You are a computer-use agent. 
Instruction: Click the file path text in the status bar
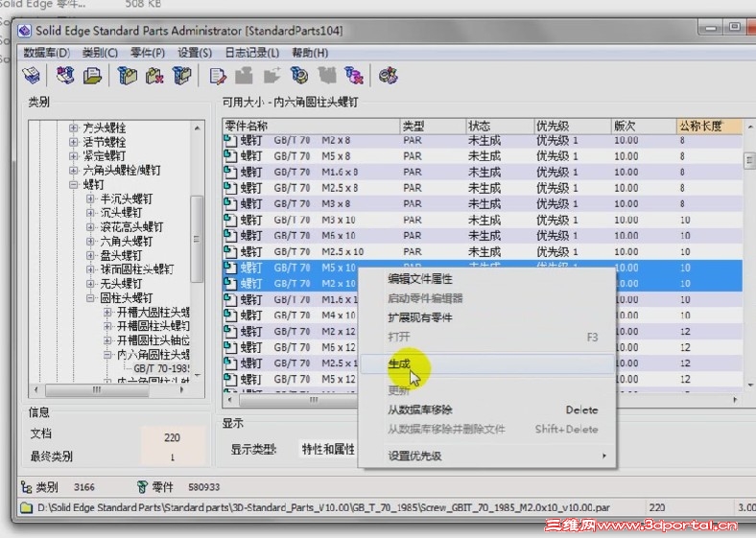pyautogui.click(x=323, y=507)
